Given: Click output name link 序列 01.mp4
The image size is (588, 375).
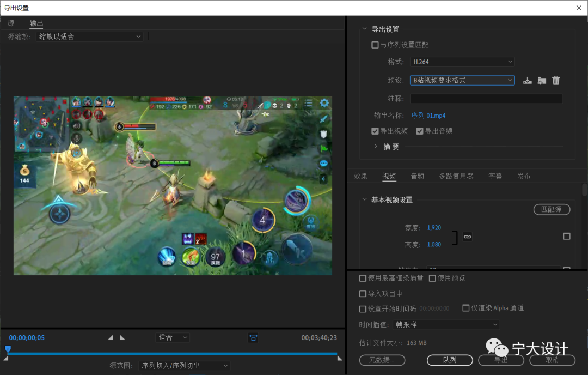Looking at the screenshot, I should [x=428, y=116].
